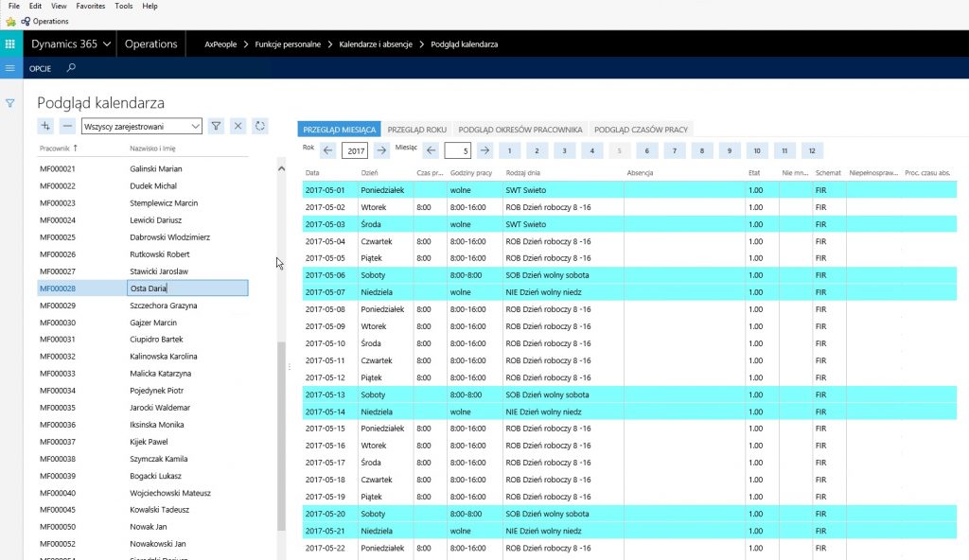Select month 1 button
This screenshot has height=560, width=969.
(x=509, y=150)
